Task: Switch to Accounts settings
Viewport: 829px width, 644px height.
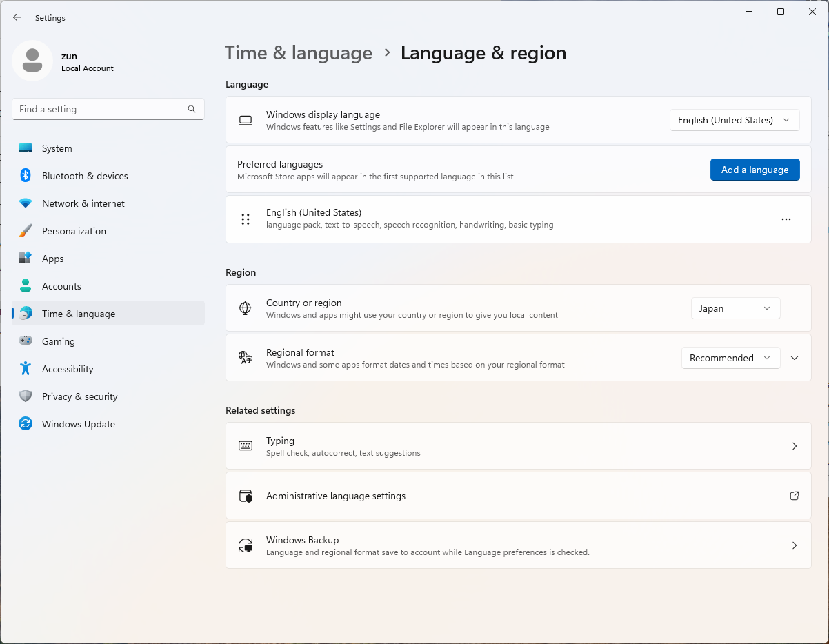Action: [x=108, y=286]
